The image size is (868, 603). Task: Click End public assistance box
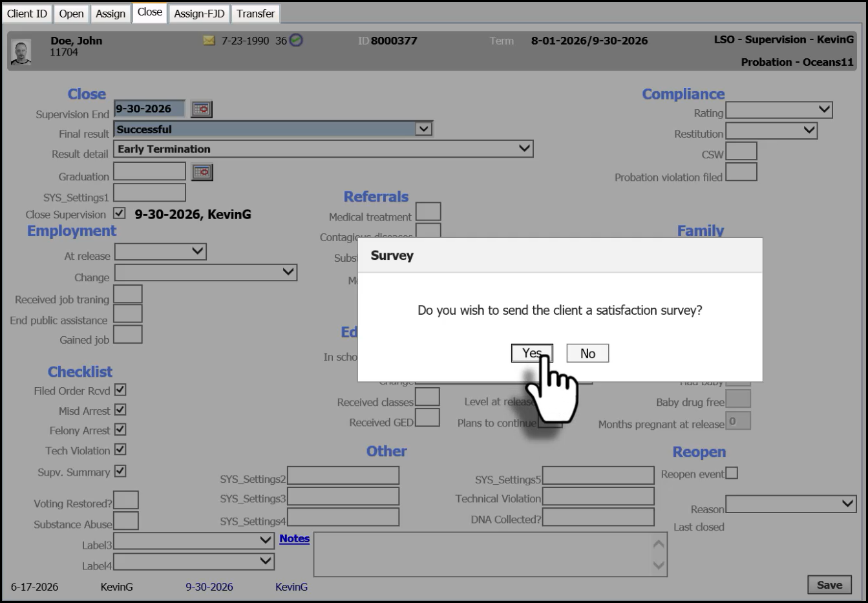(128, 314)
